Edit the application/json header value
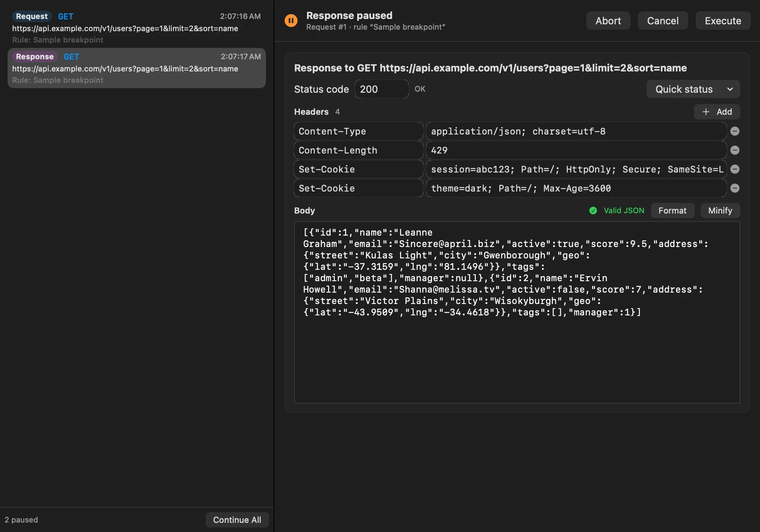Image resolution: width=760 pixels, height=532 pixels. (576, 131)
